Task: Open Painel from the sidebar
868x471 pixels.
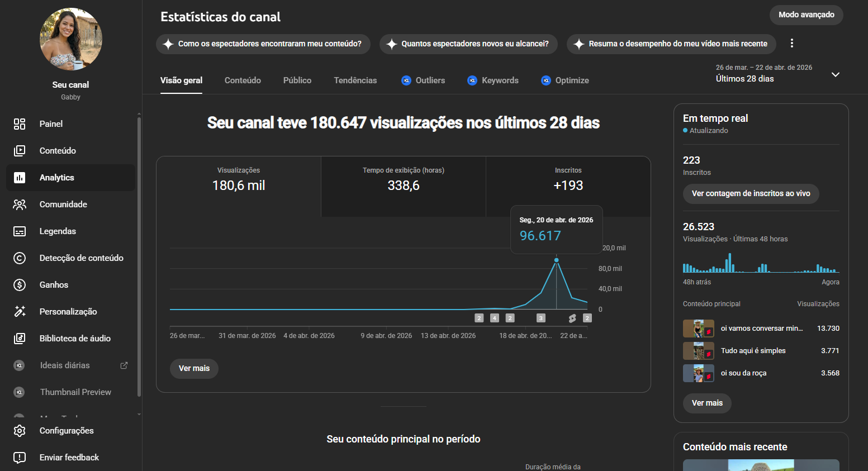Action: tap(71, 124)
